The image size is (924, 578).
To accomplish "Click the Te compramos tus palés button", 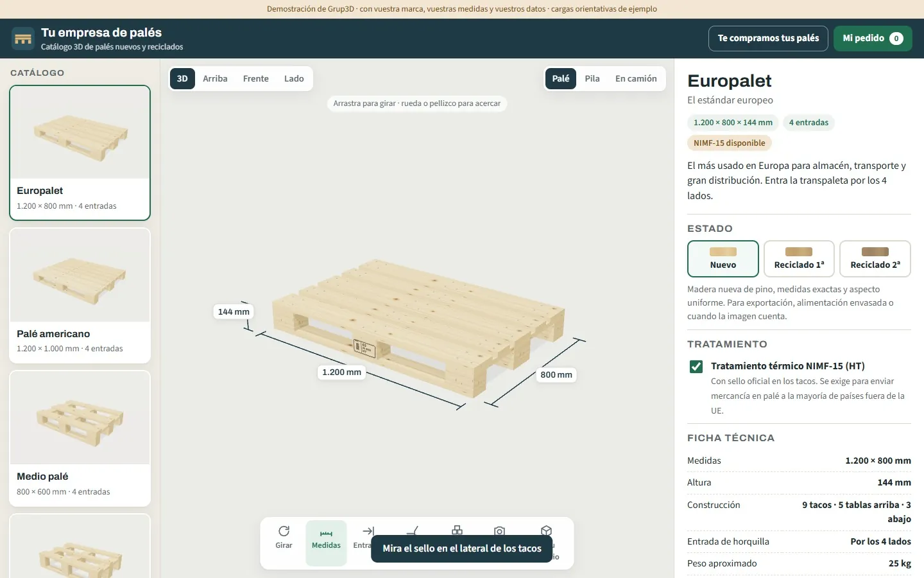I will [768, 38].
